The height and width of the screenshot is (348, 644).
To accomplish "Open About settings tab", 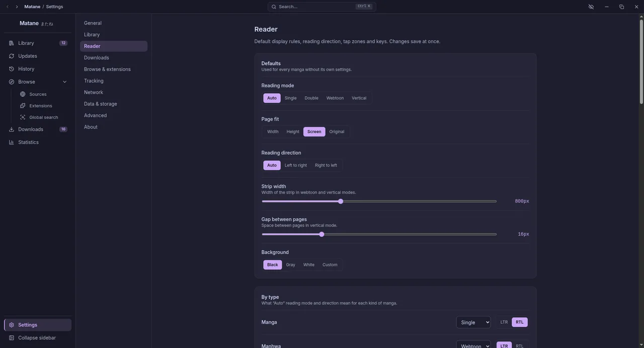I will [x=114, y=127].
